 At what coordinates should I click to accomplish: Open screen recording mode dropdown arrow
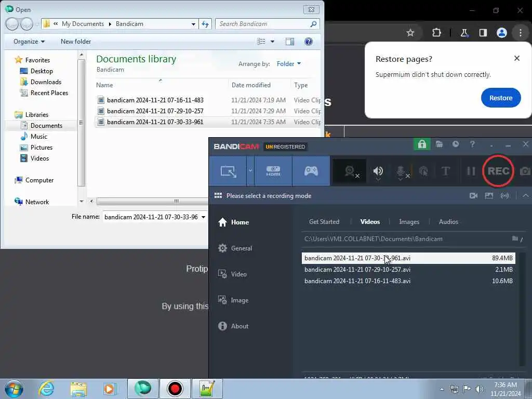(250, 171)
